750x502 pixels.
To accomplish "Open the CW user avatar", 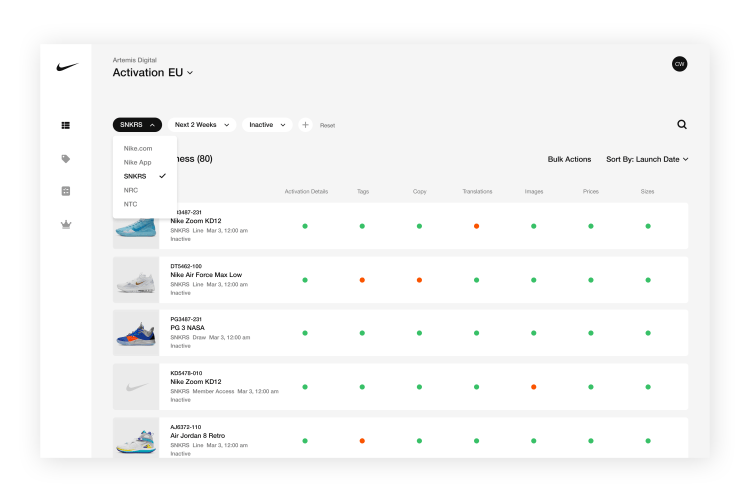I will point(679,64).
